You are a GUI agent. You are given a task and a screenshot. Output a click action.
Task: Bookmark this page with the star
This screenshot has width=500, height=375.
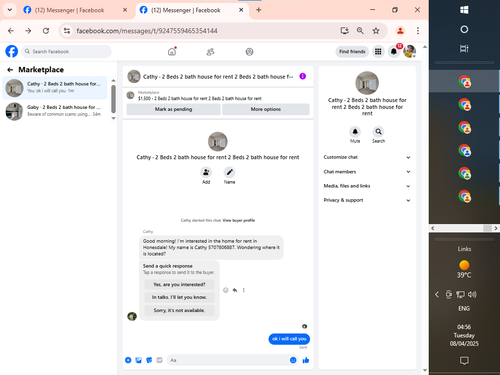[376, 31]
